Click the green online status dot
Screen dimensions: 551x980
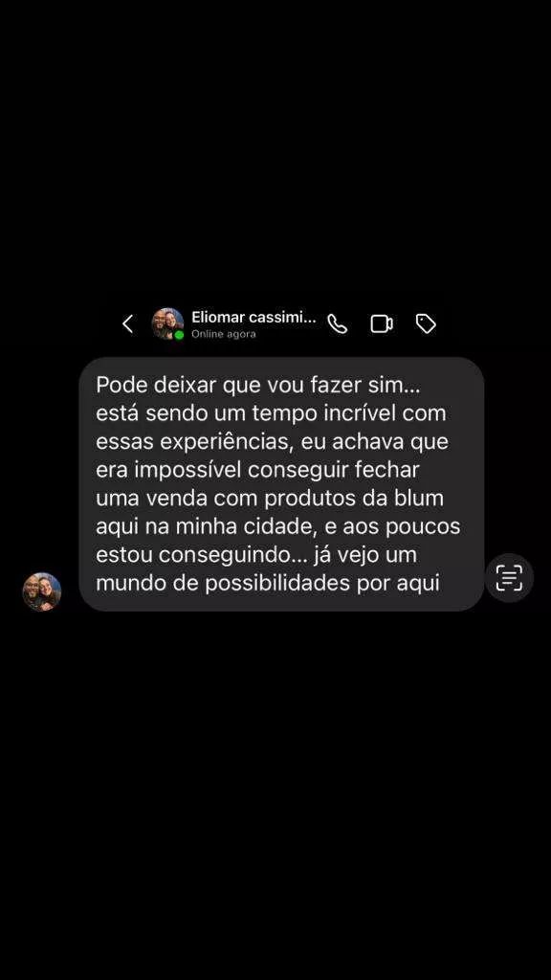pyautogui.click(x=179, y=335)
